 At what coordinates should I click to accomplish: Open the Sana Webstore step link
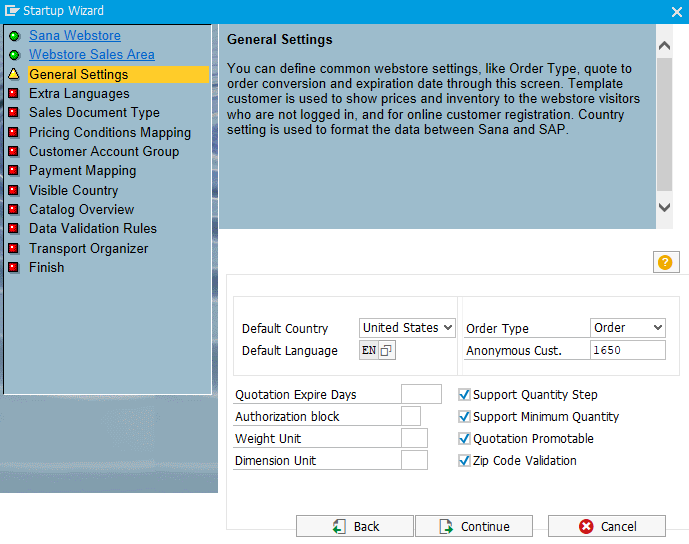(x=75, y=36)
